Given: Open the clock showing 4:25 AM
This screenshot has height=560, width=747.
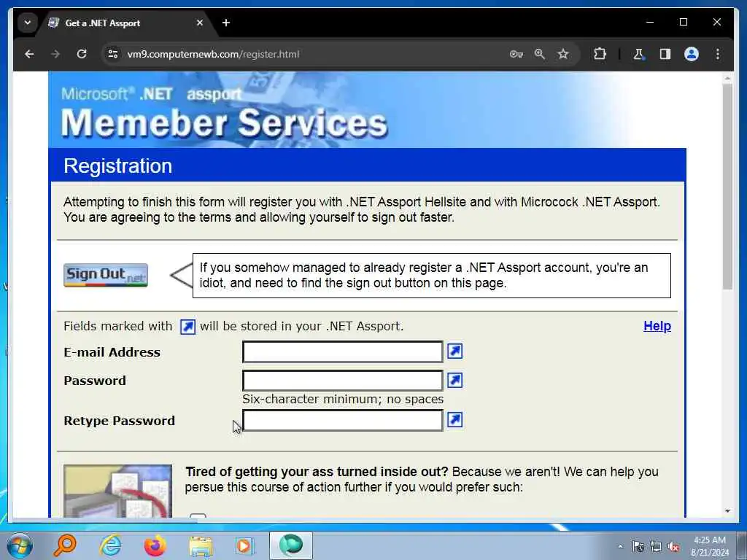Looking at the screenshot, I should pos(710,546).
